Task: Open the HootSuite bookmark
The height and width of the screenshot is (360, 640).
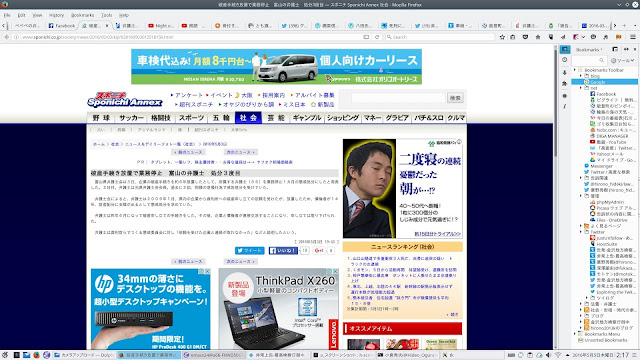Action: [604, 244]
